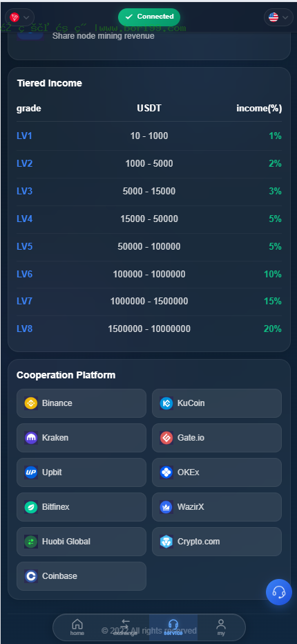Click the Connected status button

point(149,17)
